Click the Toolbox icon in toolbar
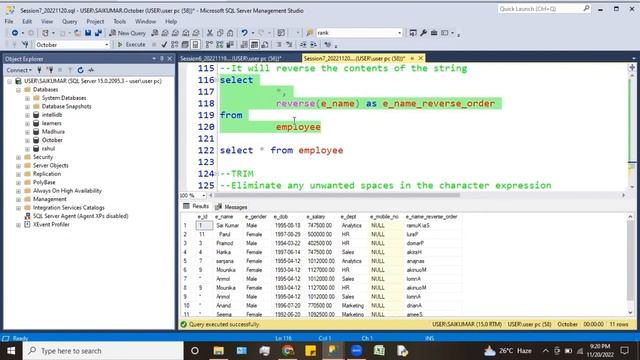The height and width of the screenshot is (360, 640). pyautogui.click(x=434, y=33)
